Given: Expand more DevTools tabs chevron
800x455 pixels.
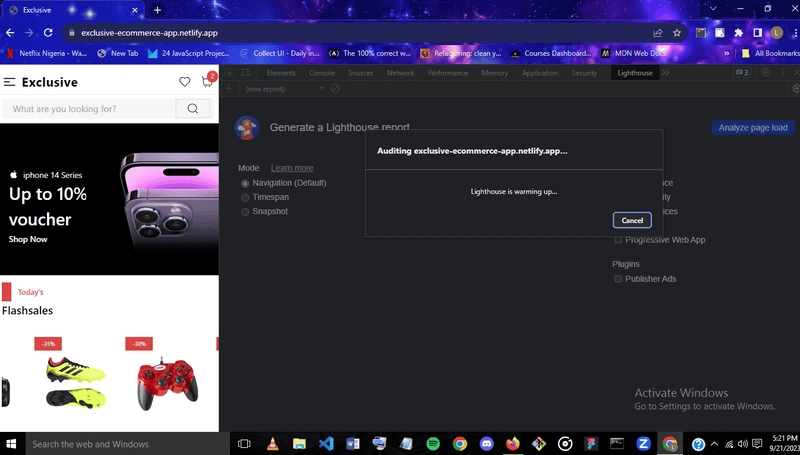Looking at the screenshot, I should click(x=666, y=73).
